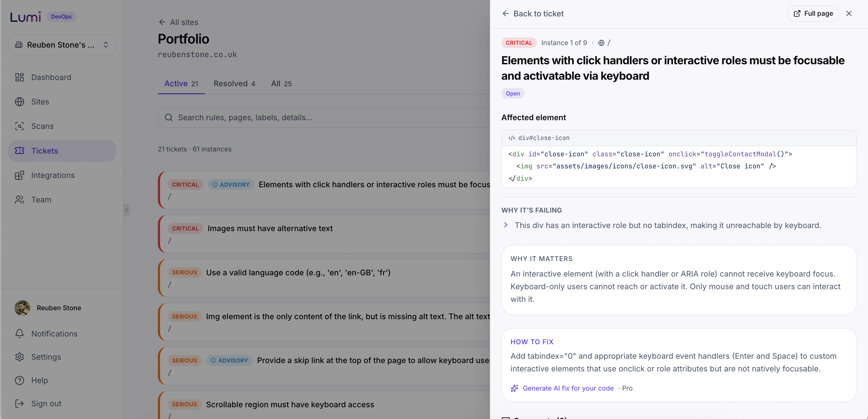Viewport: 868px width, 419px height.
Task: Click the ADVISORY badge on the critical ticket
Action: pos(231,184)
